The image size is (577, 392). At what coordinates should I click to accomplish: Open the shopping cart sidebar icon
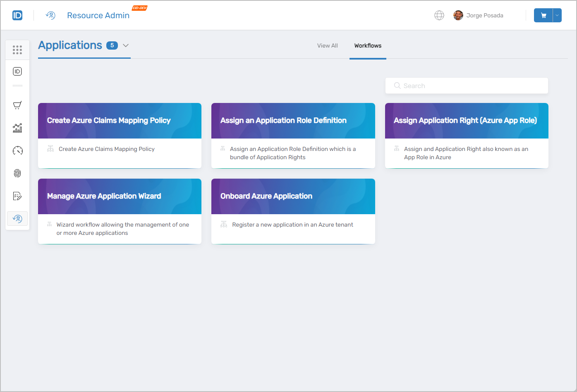pyautogui.click(x=17, y=105)
